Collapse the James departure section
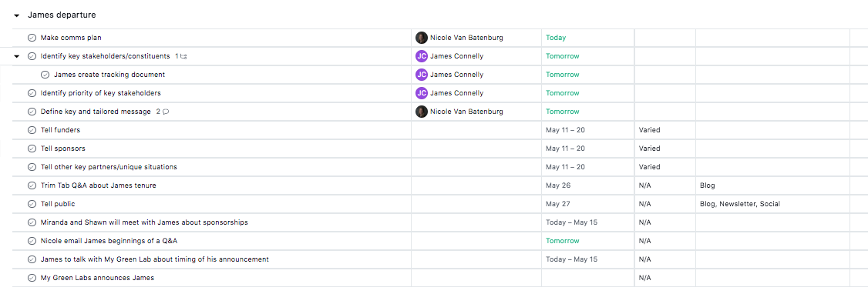Screen dimensions: 868x294 [x=17, y=15]
